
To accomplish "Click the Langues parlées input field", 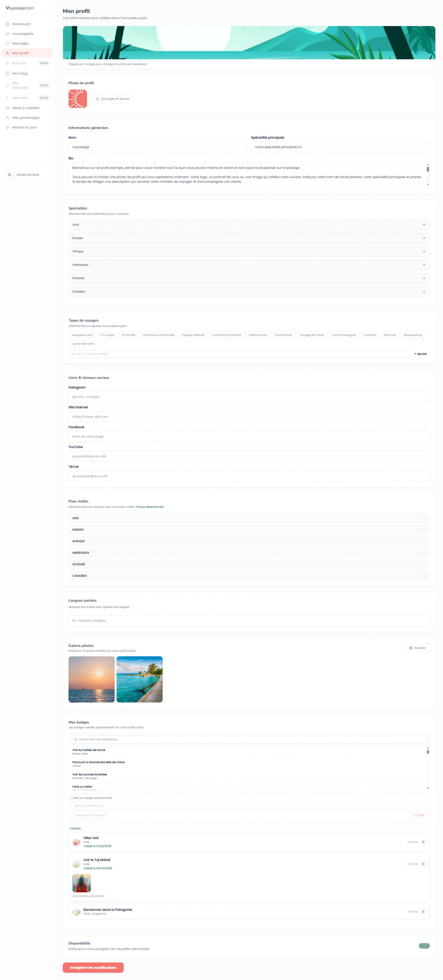I will coord(249,621).
